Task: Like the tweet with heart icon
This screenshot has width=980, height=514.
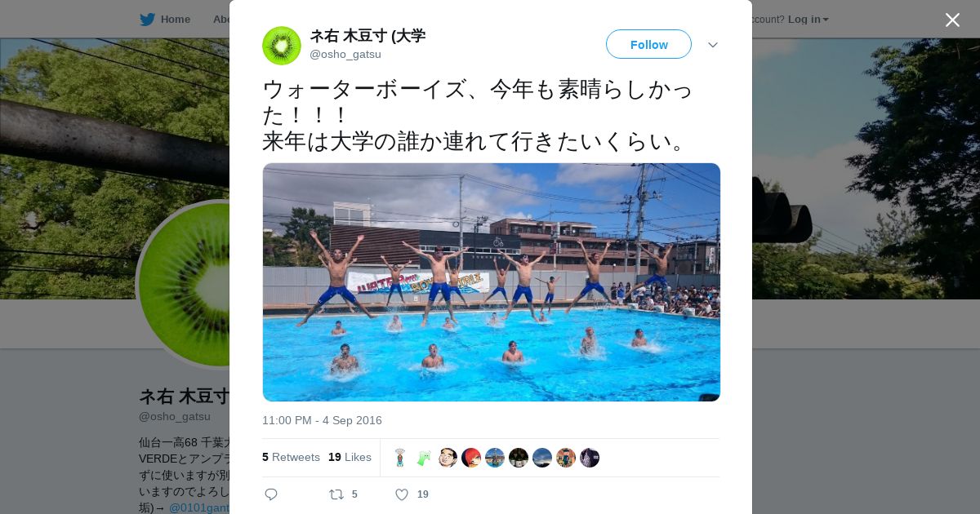Action: (x=402, y=494)
